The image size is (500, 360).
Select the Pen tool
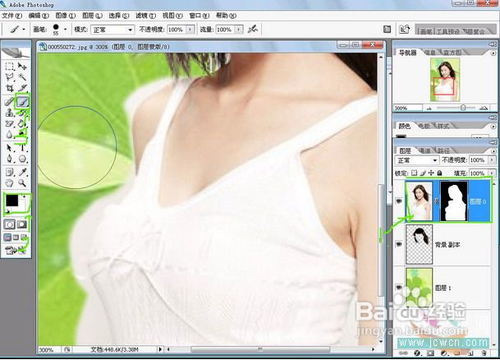pyautogui.click(x=10, y=159)
